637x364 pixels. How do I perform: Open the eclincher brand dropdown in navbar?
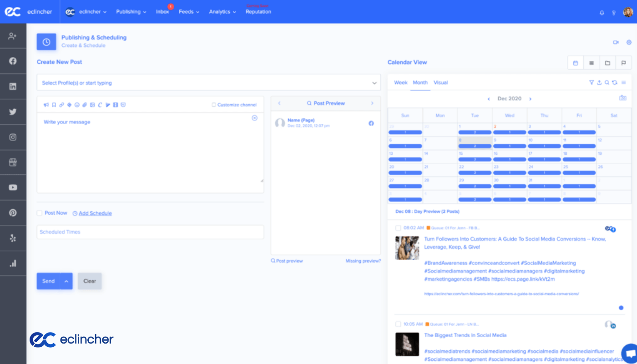point(86,12)
